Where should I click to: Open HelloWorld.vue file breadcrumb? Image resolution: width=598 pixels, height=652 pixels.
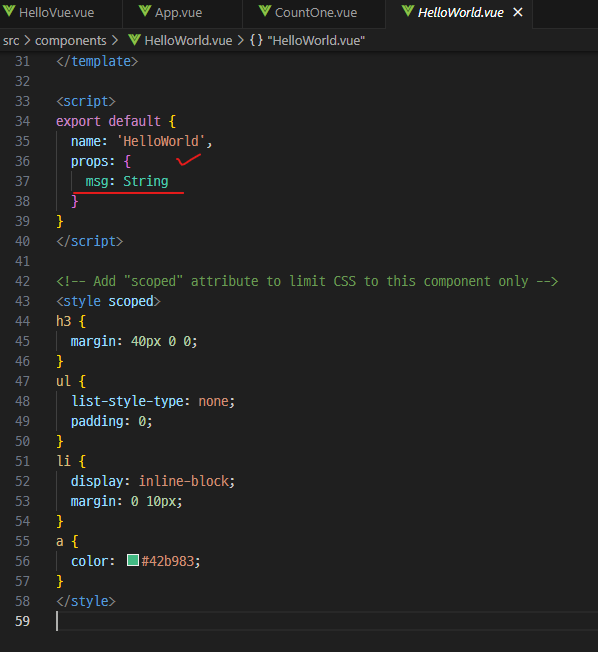click(188, 41)
